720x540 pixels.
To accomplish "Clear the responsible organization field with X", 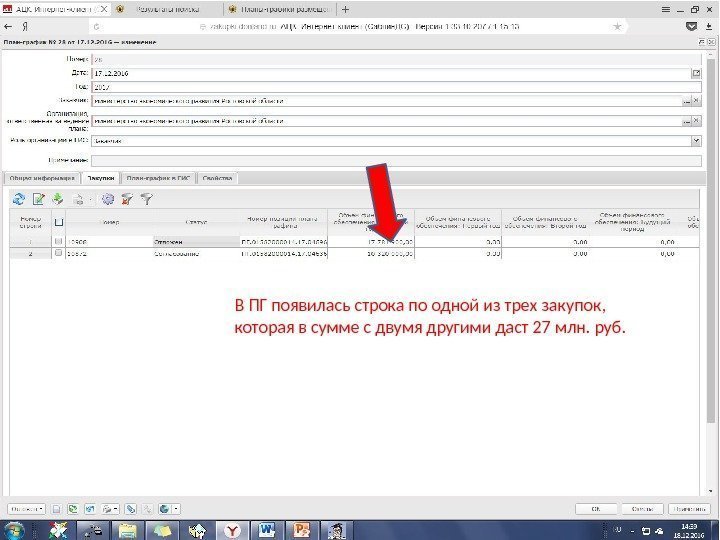I will click(697, 121).
